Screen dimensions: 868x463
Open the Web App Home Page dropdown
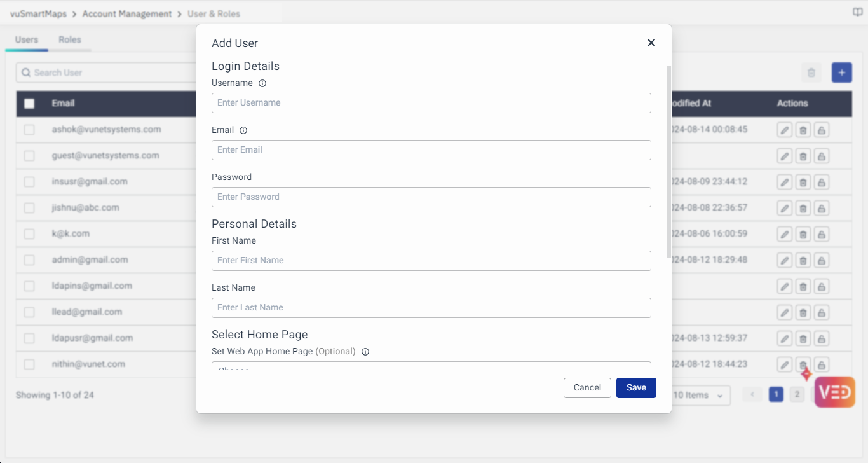click(x=431, y=366)
